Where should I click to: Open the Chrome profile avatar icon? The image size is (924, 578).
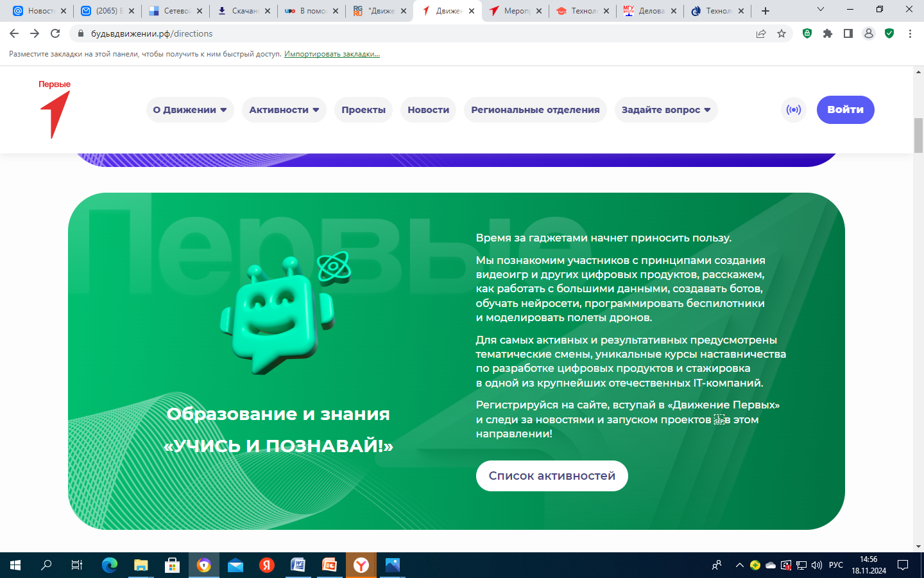pos(869,33)
